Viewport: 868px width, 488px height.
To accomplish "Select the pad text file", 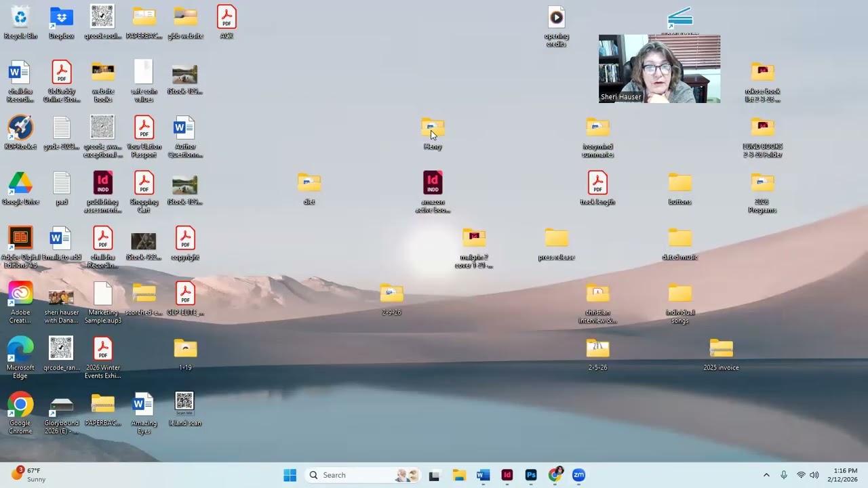I will tap(61, 188).
